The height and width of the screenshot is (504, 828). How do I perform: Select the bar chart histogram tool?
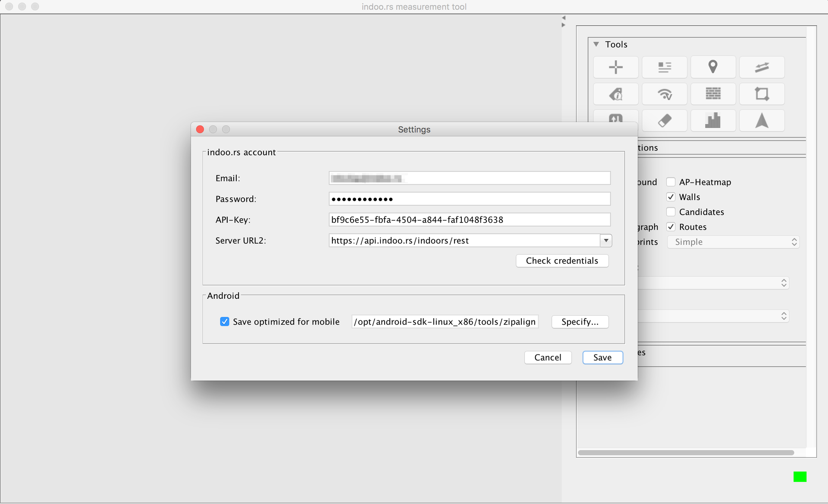tap(713, 121)
